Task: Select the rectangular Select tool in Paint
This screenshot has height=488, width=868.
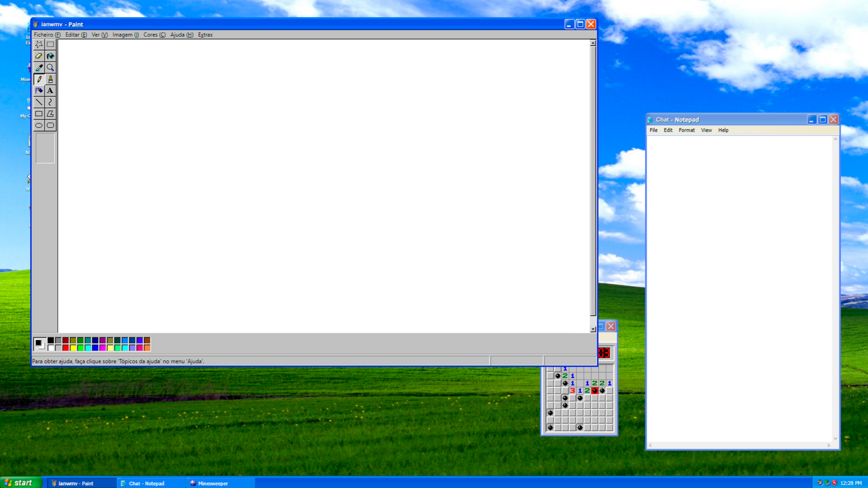Action: [x=50, y=44]
